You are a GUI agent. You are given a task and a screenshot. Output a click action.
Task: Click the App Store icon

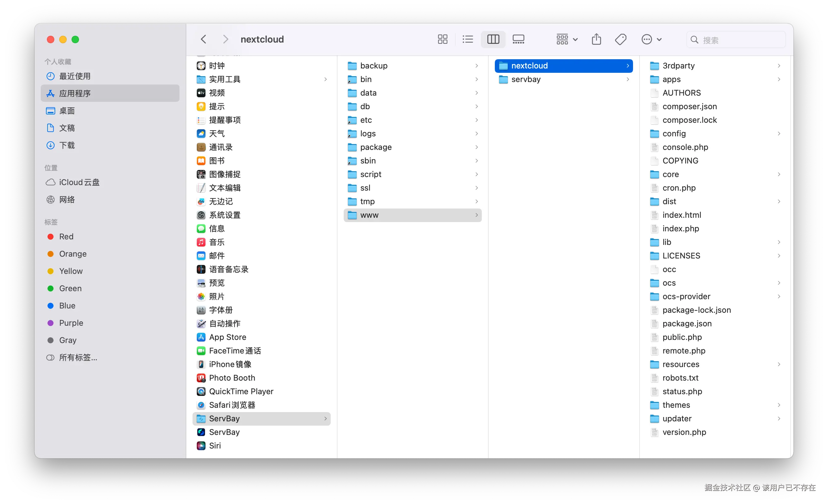201,337
